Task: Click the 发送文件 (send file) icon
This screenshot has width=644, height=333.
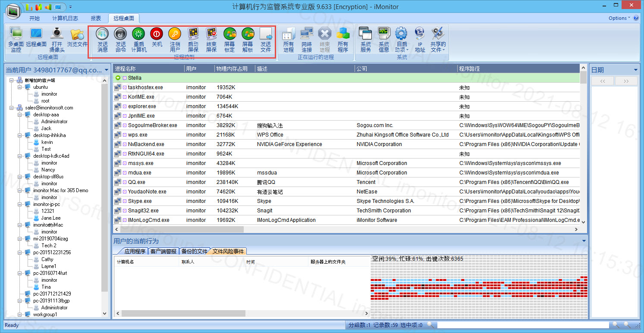Action: [266, 34]
